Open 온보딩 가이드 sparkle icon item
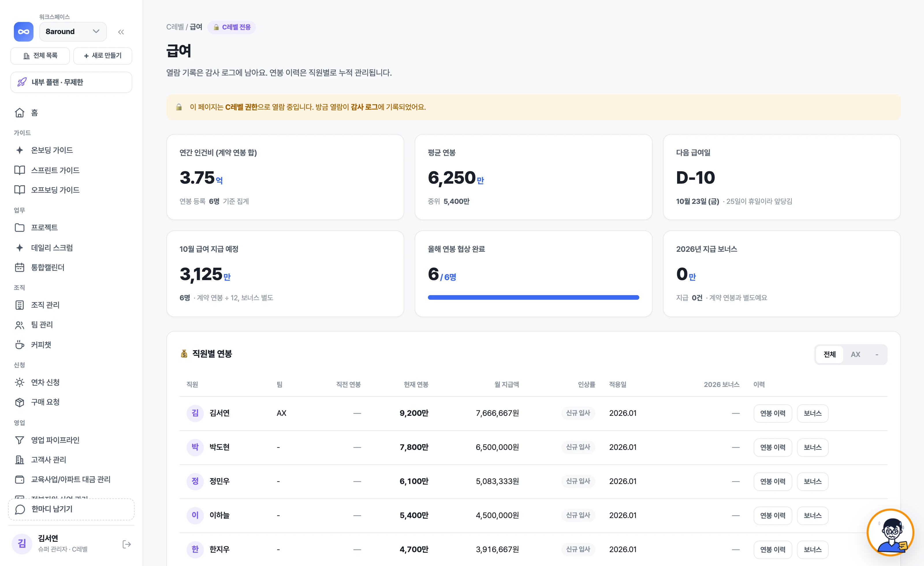This screenshot has height=566, width=924. tap(71, 150)
